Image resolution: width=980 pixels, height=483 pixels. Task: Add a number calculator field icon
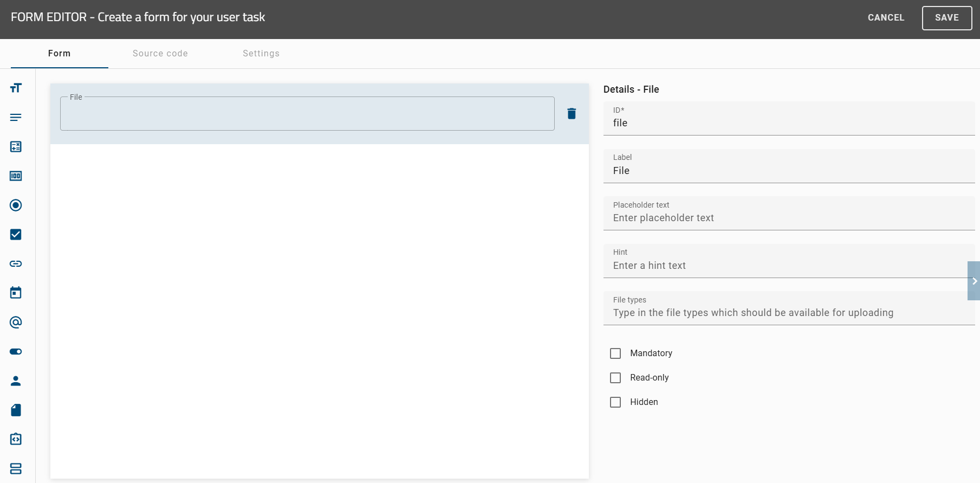click(16, 146)
